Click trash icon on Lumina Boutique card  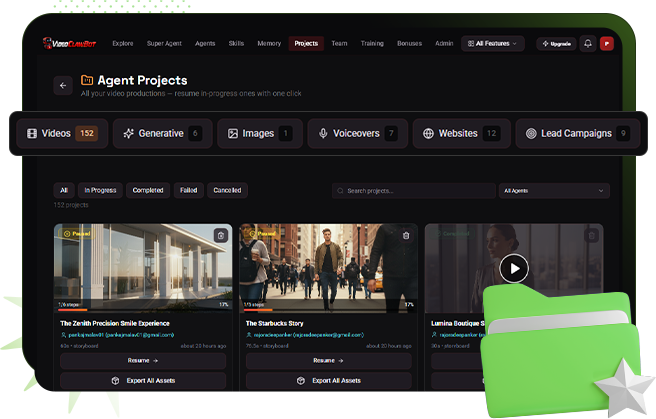pos(592,235)
